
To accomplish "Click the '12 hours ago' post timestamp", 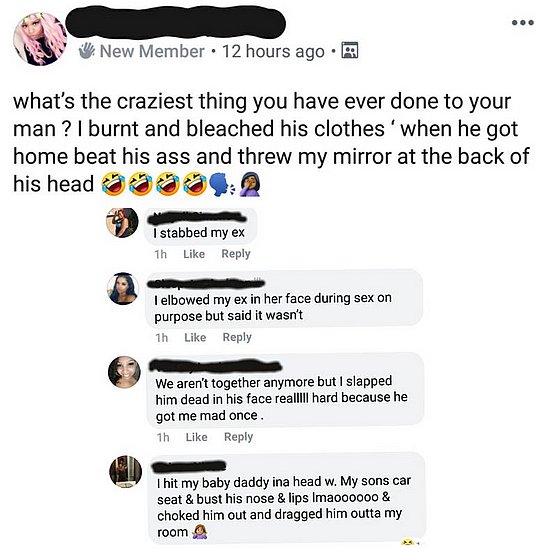I will [273, 51].
